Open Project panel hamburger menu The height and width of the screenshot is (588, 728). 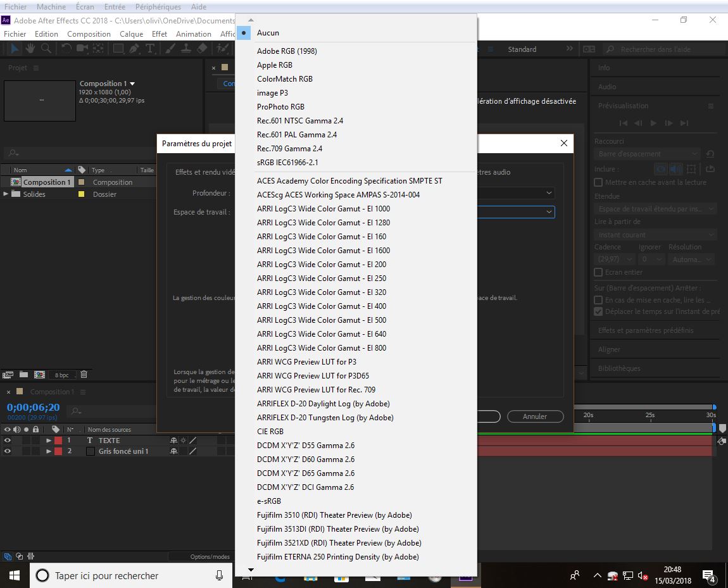point(35,68)
